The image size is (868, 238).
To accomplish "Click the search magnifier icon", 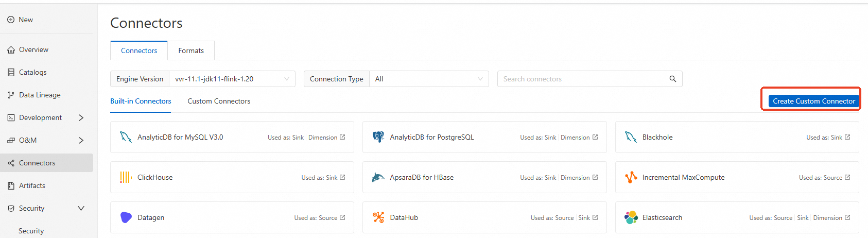I will [x=672, y=79].
